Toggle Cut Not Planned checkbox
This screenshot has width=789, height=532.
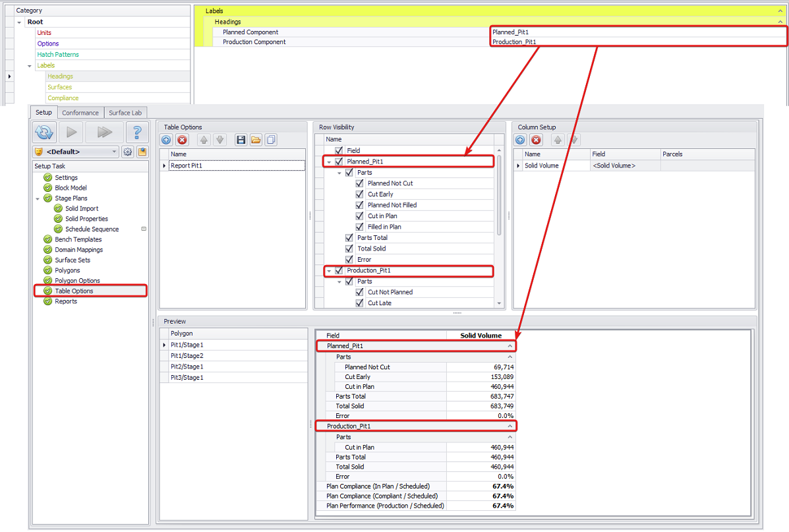359,292
